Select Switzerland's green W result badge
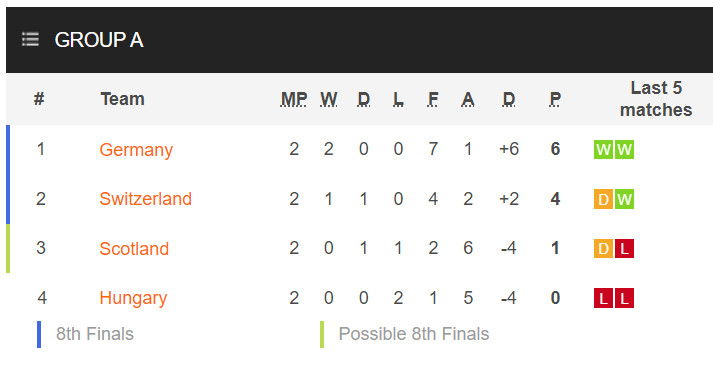 coord(624,199)
